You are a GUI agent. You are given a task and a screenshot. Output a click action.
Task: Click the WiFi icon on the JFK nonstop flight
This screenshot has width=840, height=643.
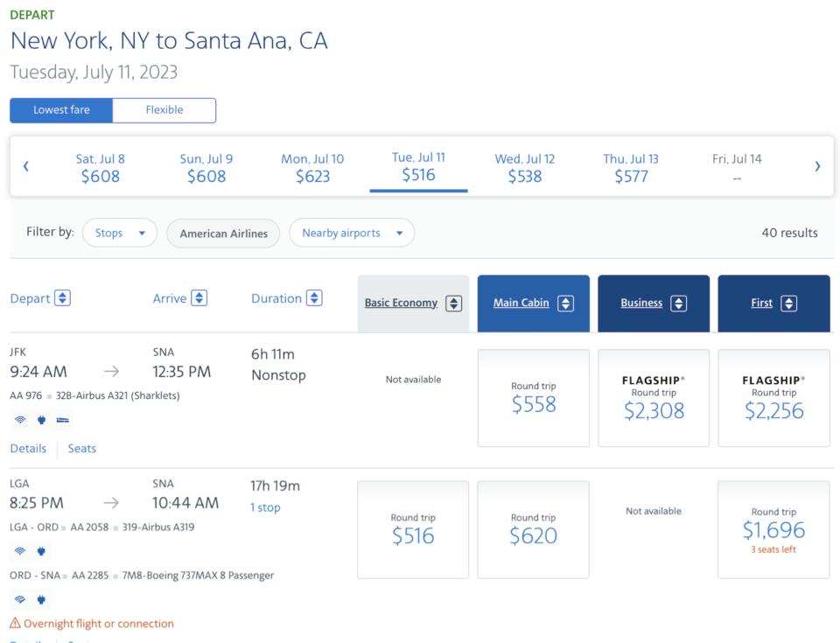pos(20,420)
